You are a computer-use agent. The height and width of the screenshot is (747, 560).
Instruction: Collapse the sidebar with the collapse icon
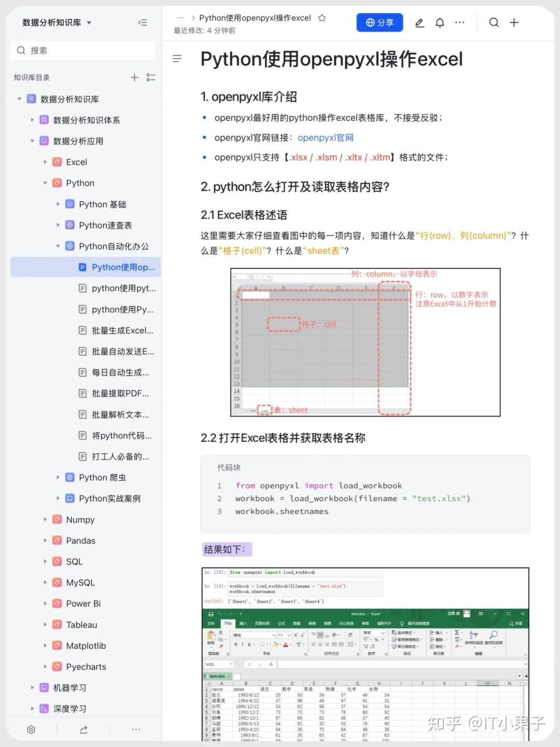(143, 22)
